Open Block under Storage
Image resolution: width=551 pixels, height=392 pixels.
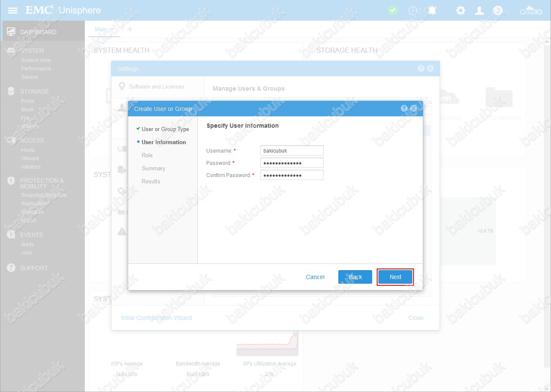point(27,110)
